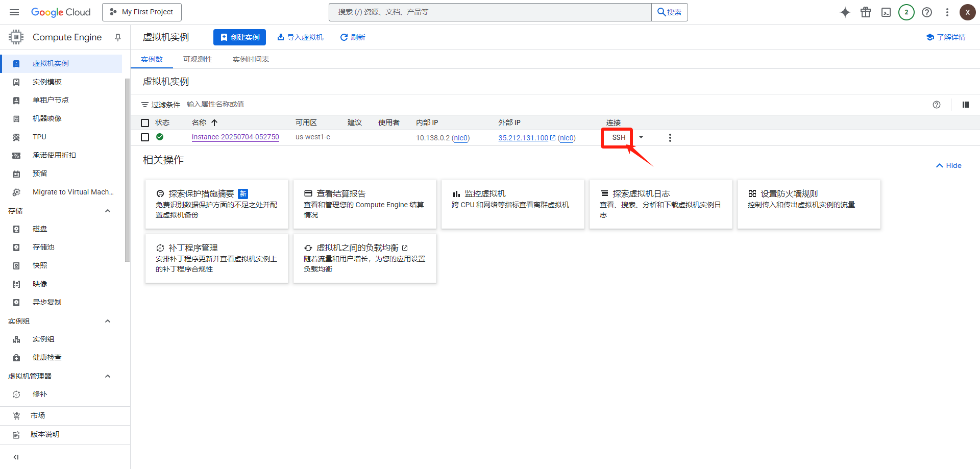This screenshot has width=980, height=469.
Task: Open 快照 snapshots in sidebar
Action: click(x=61, y=266)
